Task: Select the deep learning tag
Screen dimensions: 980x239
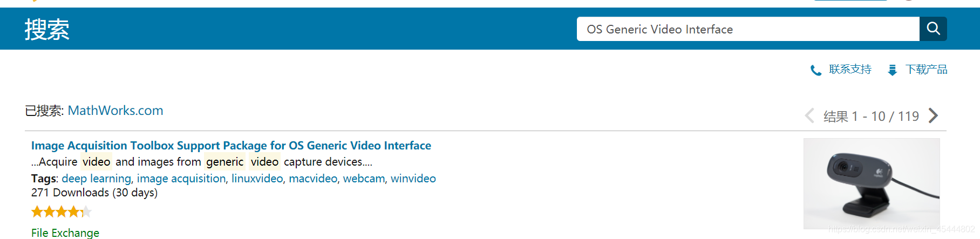Action: click(96, 179)
